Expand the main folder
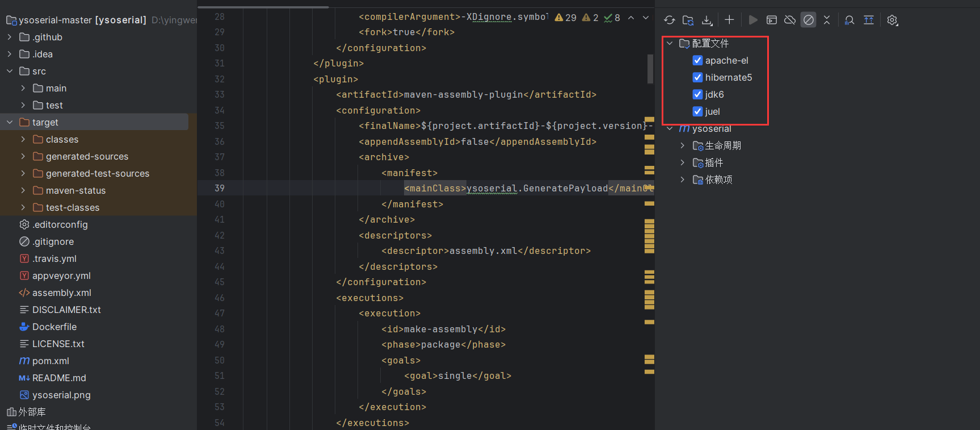 (x=23, y=88)
